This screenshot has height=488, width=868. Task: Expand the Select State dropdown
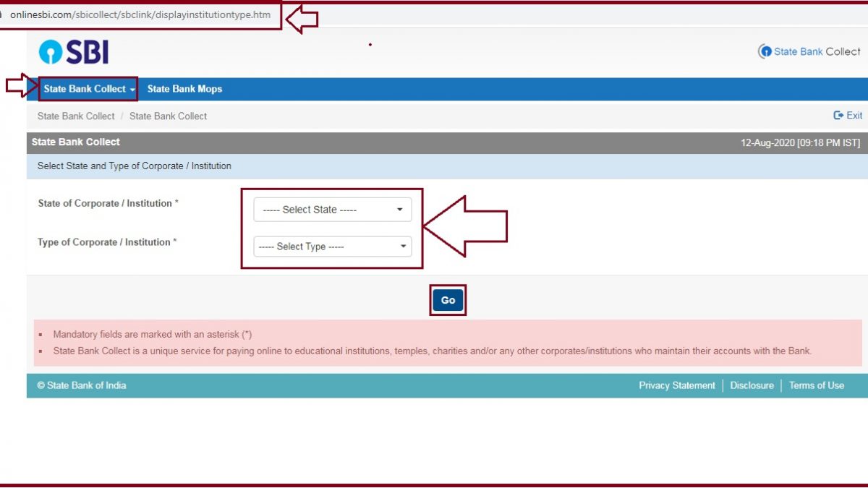[x=332, y=210]
